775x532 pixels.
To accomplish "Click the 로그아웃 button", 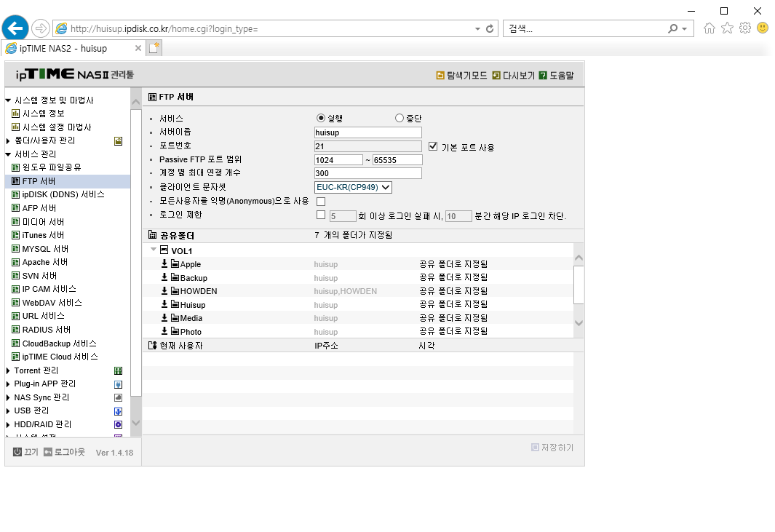I will click(64, 452).
